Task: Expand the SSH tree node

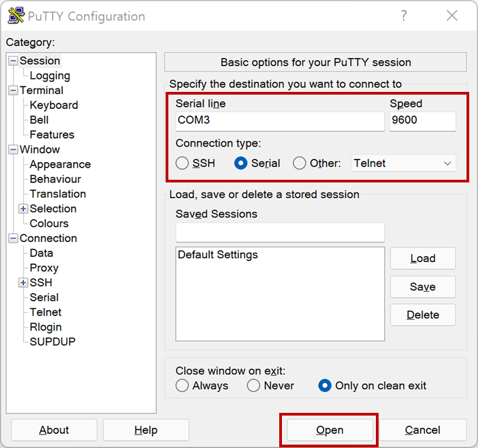Action: click(23, 282)
